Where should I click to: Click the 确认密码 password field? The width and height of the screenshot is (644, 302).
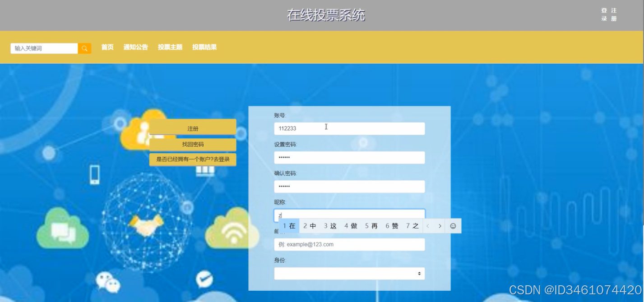point(349,186)
